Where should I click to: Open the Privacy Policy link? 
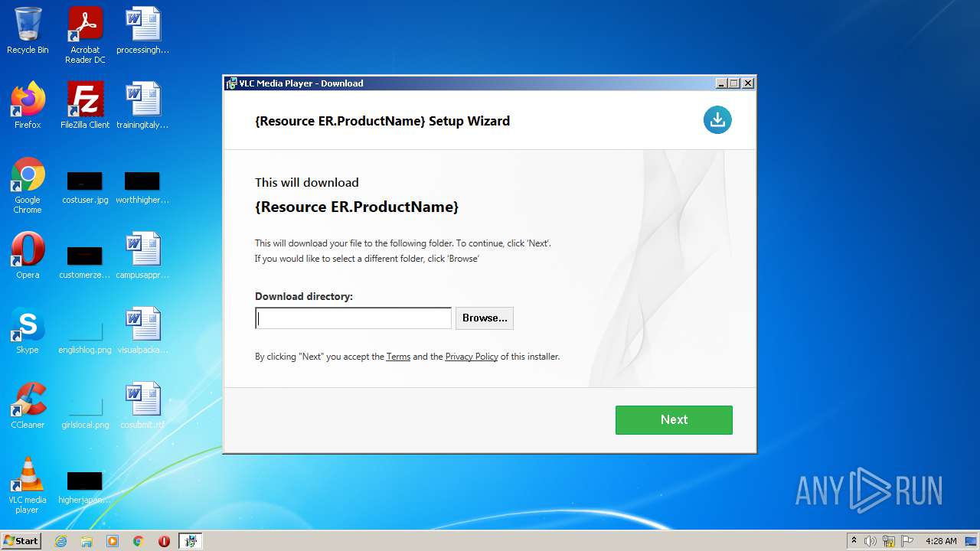(472, 357)
